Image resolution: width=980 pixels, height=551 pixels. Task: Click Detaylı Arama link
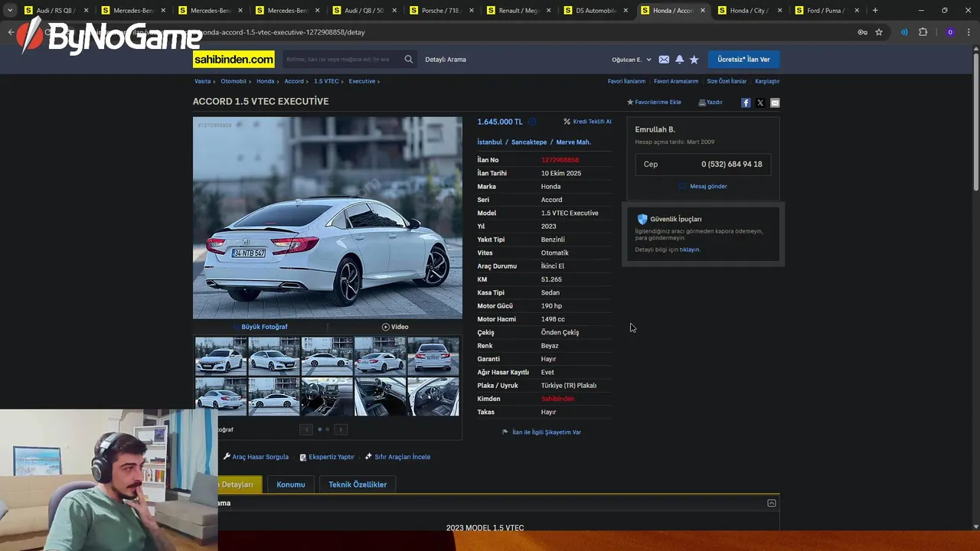(446, 60)
